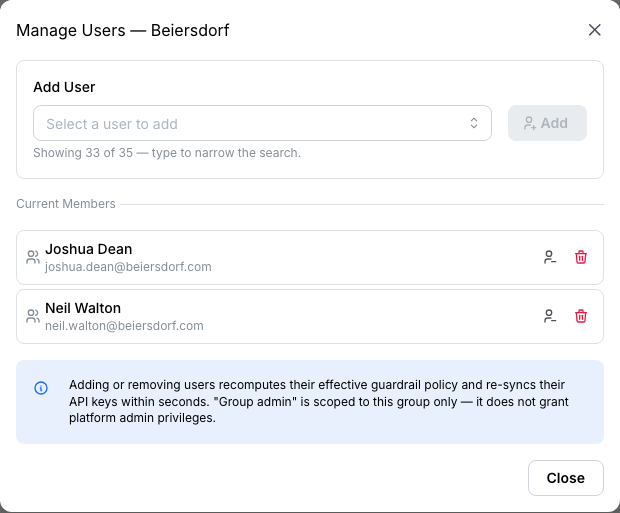Viewport: 620px width, 513px height.
Task: Click the Manage Users — Beiersdorf title
Action: [x=123, y=30]
